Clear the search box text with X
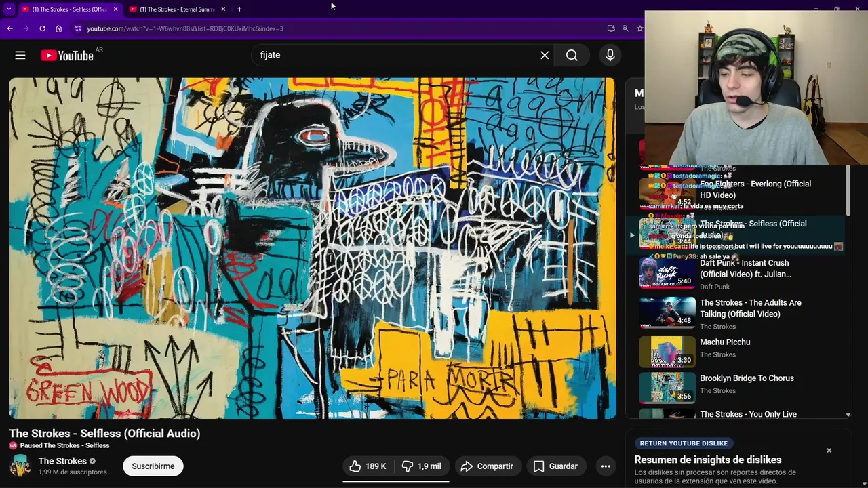868x488 pixels. [x=545, y=56]
